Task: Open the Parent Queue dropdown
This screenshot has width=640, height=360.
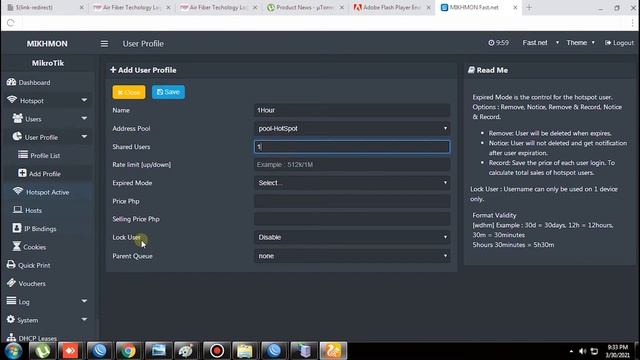Action: coord(352,256)
